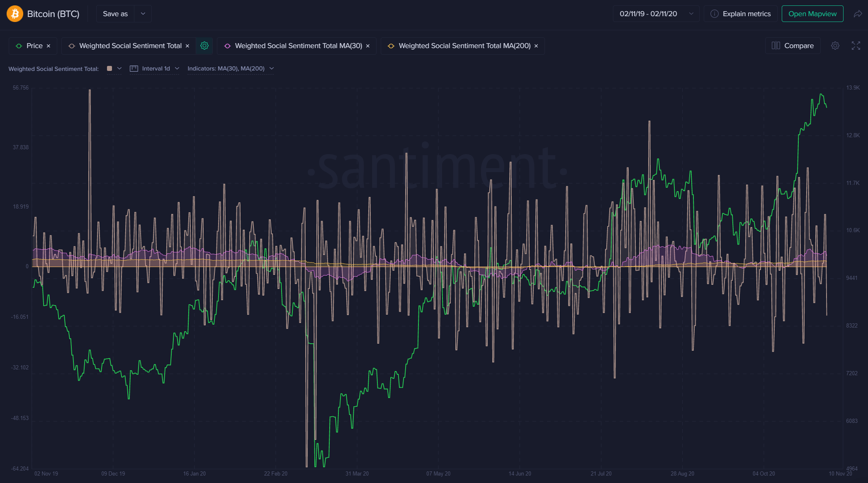This screenshot has width=868, height=483.
Task: Click the -64.204 sentiment axis label
Action: [x=20, y=468]
